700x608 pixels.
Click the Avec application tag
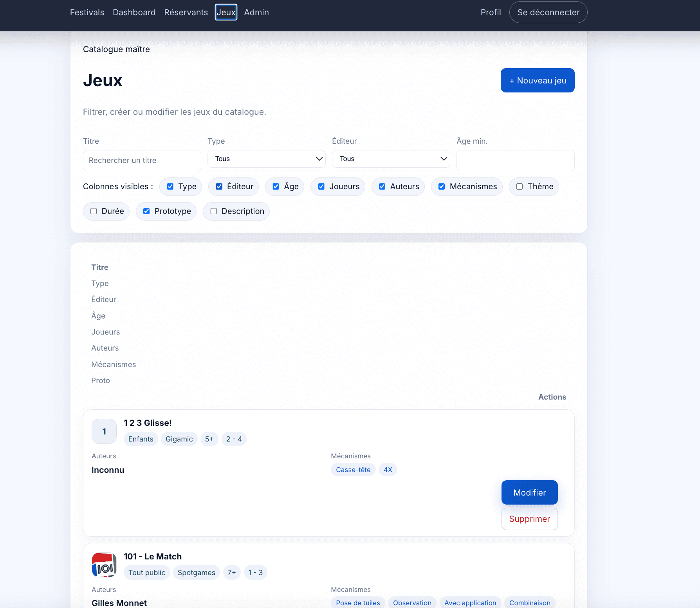[470, 603]
